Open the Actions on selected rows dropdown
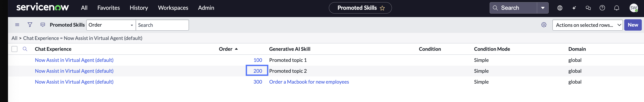This screenshot has height=102, width=644. point(587,25)
